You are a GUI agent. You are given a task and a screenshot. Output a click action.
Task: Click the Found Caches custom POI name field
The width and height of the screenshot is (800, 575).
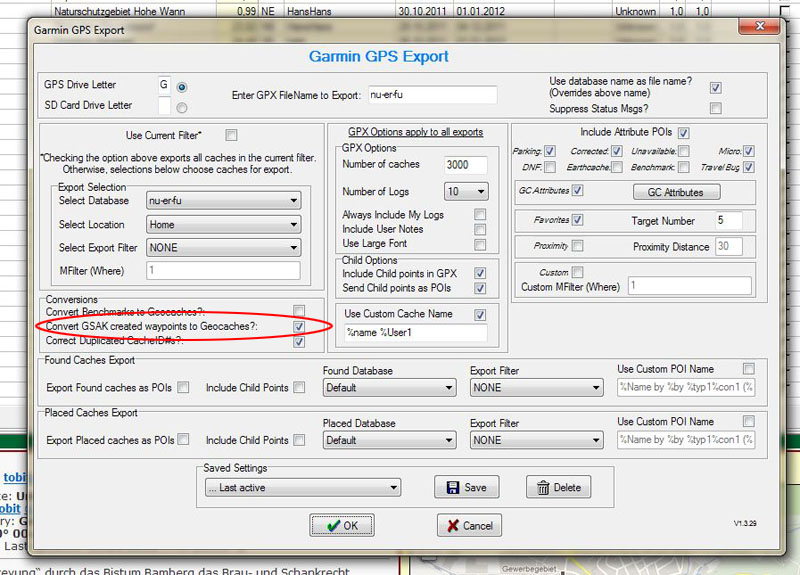click(x=686, y=387)
